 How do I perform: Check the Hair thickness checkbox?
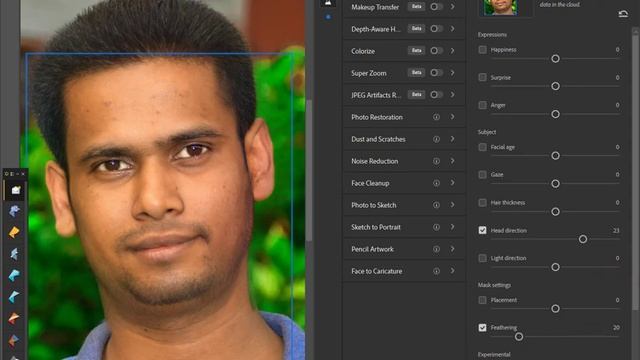pos(482,203)
